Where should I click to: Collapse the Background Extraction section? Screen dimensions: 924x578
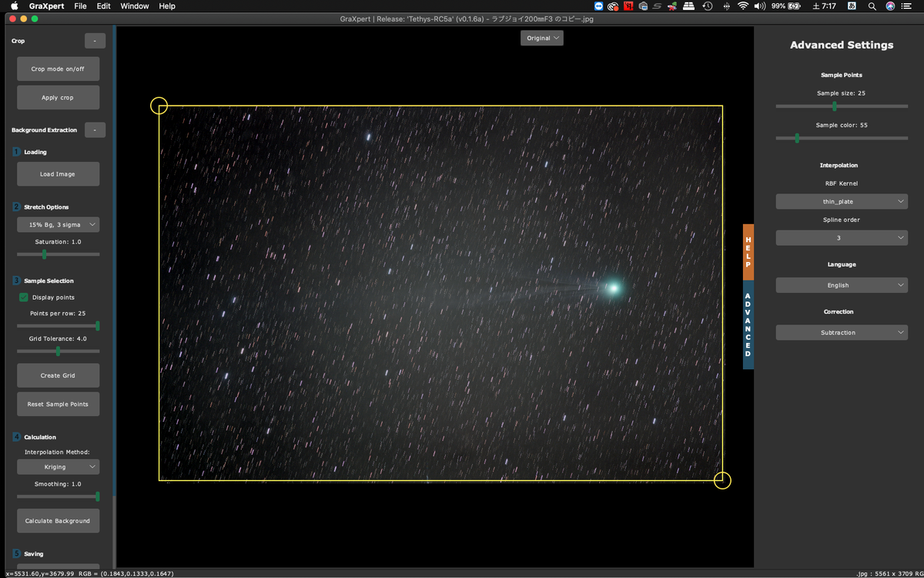95,130
